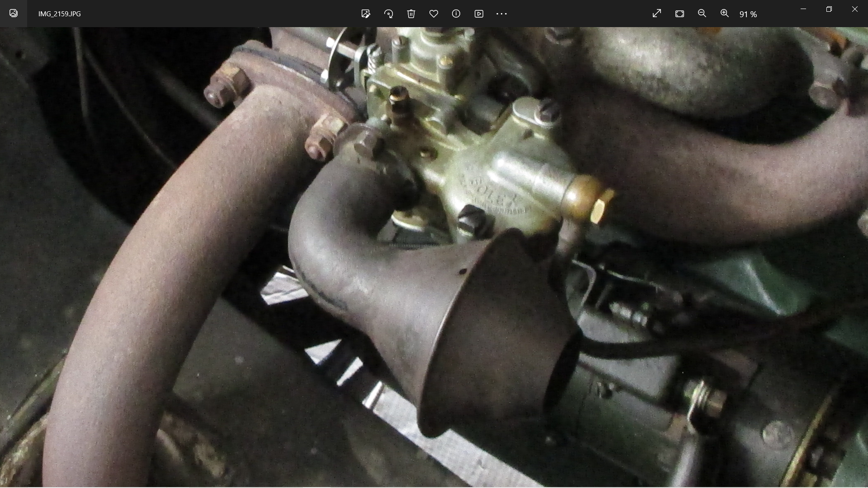Delete the photo using the trash icon

tap(411, 14)
